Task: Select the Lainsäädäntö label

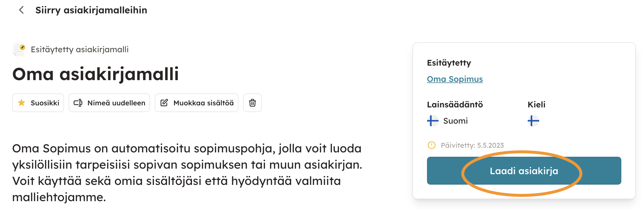Action: click(455, 105)
